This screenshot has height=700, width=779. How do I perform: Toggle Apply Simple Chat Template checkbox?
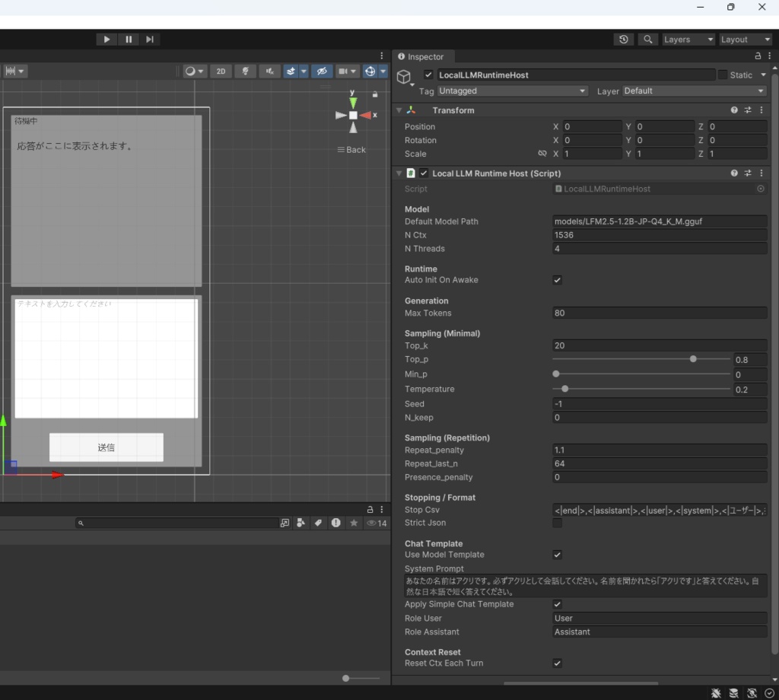pyautogui.click(x=558, y=604)
